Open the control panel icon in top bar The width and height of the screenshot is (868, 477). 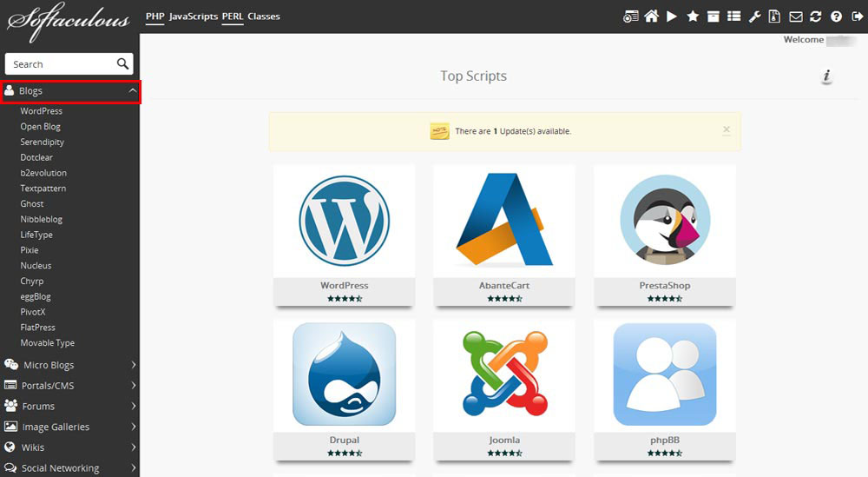click(x=630, y=17)
